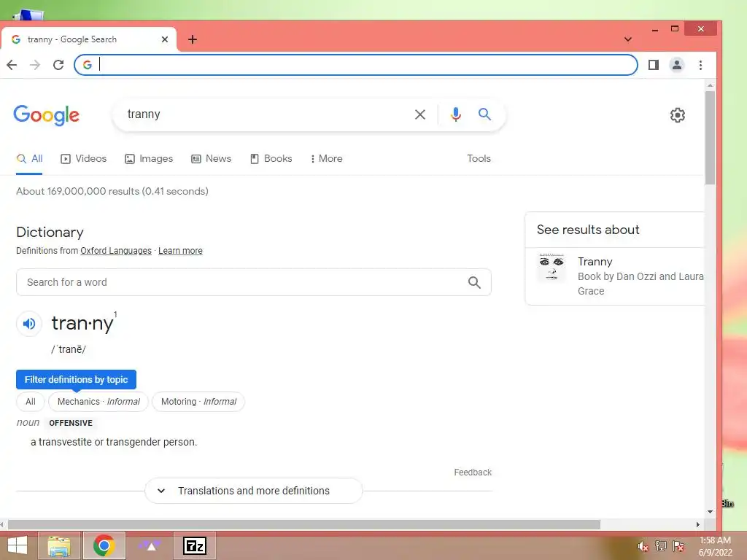This screenshot has width=747, height=560.
Task: Click the Google search query field
Action: click(x=267, y=114)
